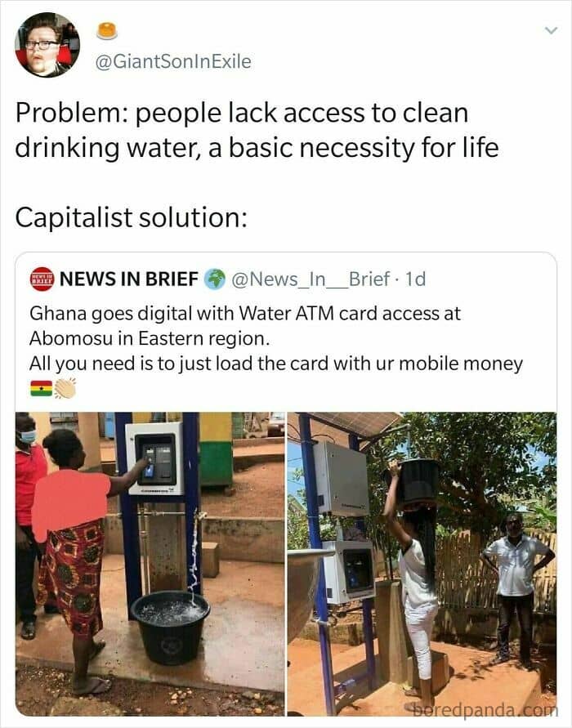The image size is (572, 728).
Task: Select the quoted tweet text about Ghana
Action: pyautogui.click(x=276, y=338)
